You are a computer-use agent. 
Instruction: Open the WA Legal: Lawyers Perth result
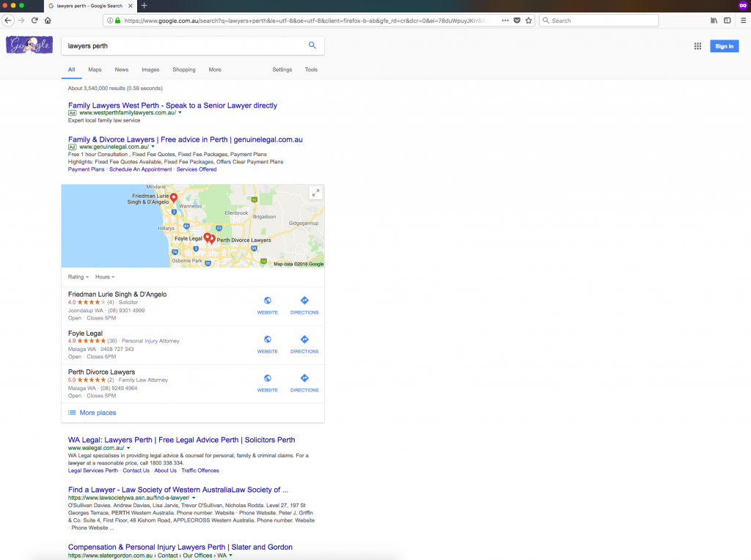tap(182, 440)
